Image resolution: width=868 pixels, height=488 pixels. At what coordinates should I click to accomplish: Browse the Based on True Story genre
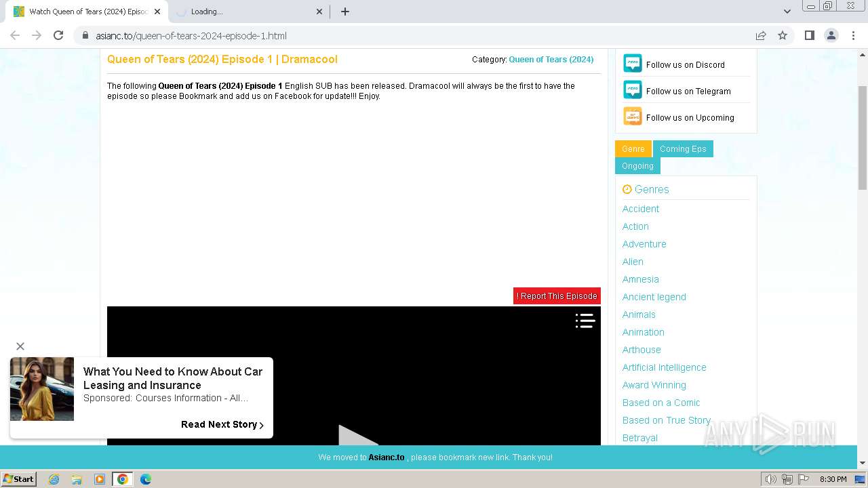[666, 420]
